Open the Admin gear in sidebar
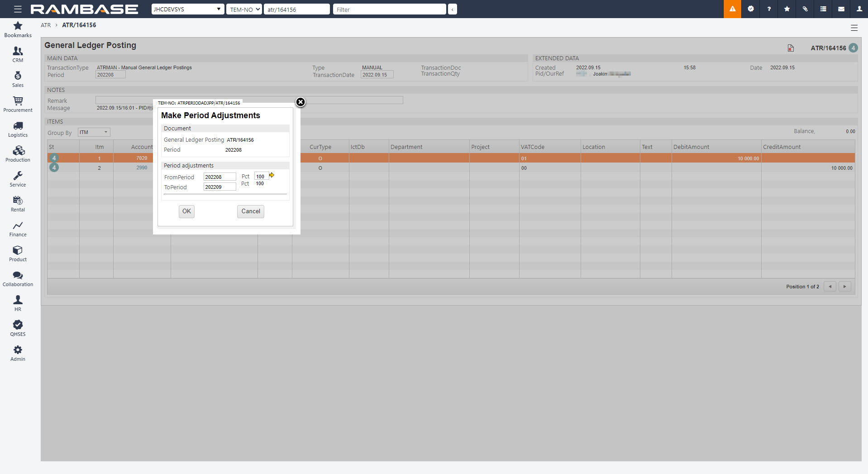Screen dimensions: 868x474 pyautogui.click(x=18, y=354)
